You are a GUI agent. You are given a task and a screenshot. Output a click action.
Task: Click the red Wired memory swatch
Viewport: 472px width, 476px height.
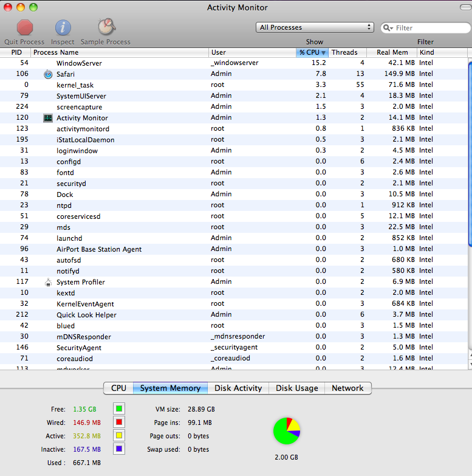point(119,422)
